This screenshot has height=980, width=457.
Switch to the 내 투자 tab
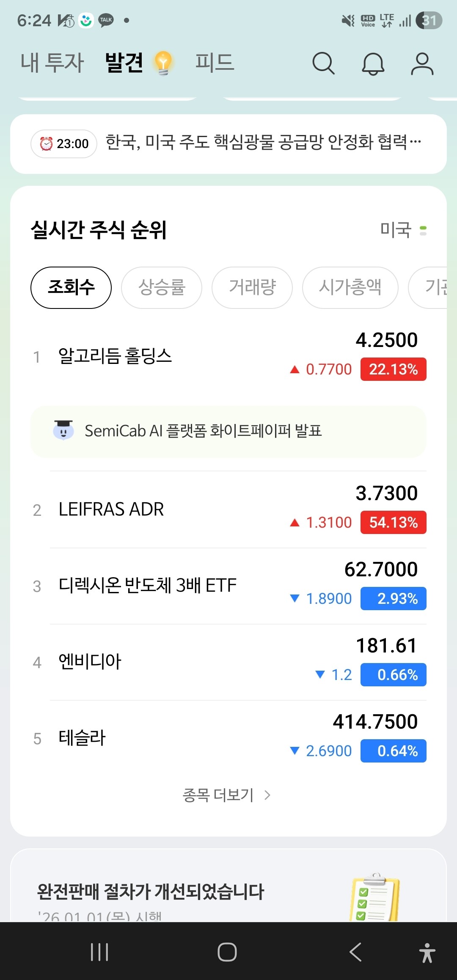point(52,63)
